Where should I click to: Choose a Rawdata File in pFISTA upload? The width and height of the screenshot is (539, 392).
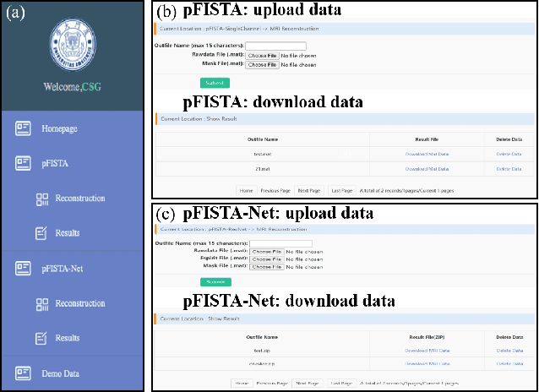point(262,56)
